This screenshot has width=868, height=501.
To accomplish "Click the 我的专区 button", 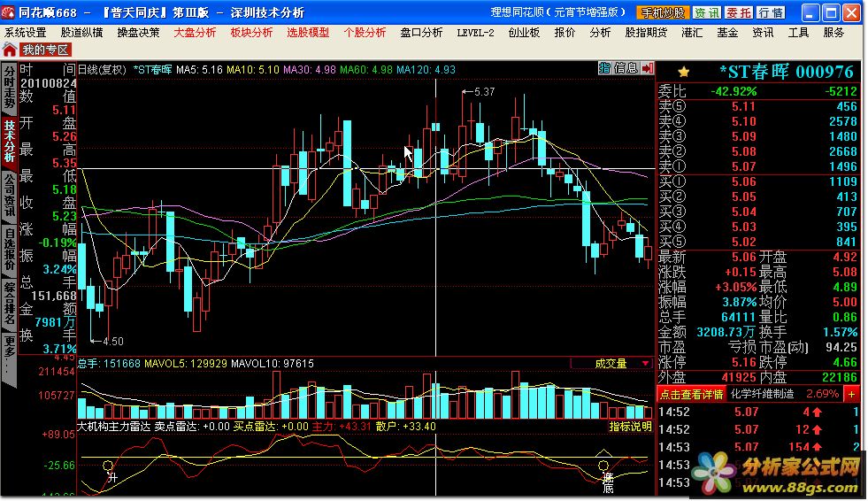I will point(46,50).
